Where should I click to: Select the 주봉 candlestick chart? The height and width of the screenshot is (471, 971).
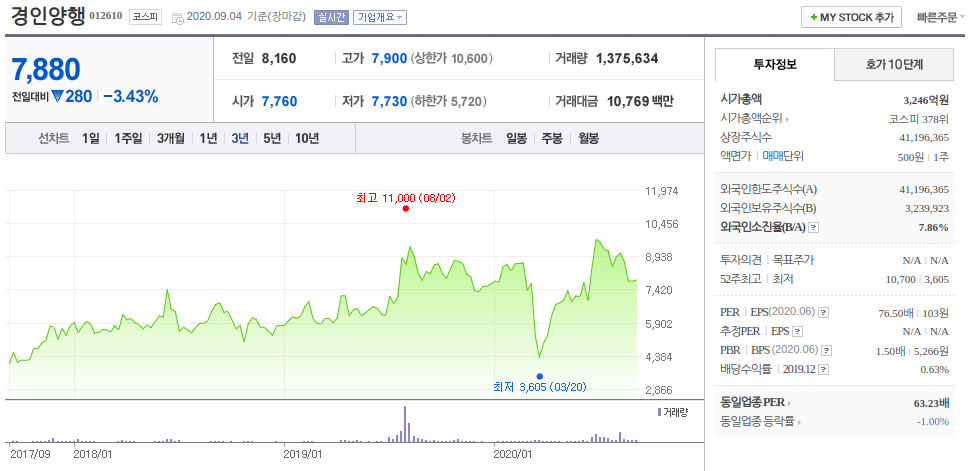coord(552,138)
